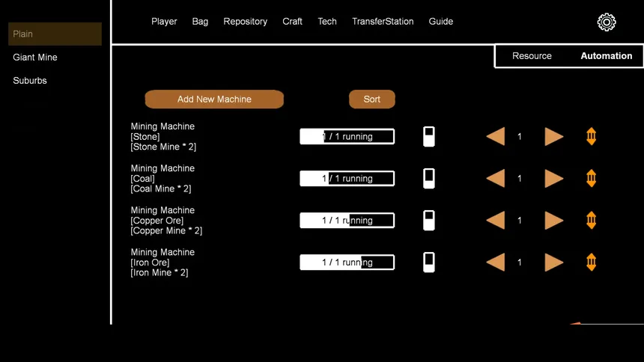Screen dimensions: 644x362
Task: Increase Copper Ore machine count with right arrow
Action: [553, 221]
